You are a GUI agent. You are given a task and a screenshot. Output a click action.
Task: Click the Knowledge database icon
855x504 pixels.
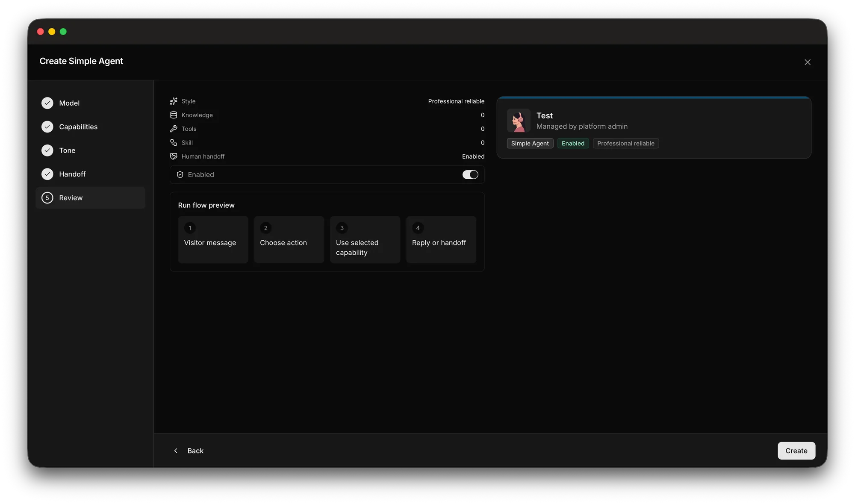coord(174,115)
